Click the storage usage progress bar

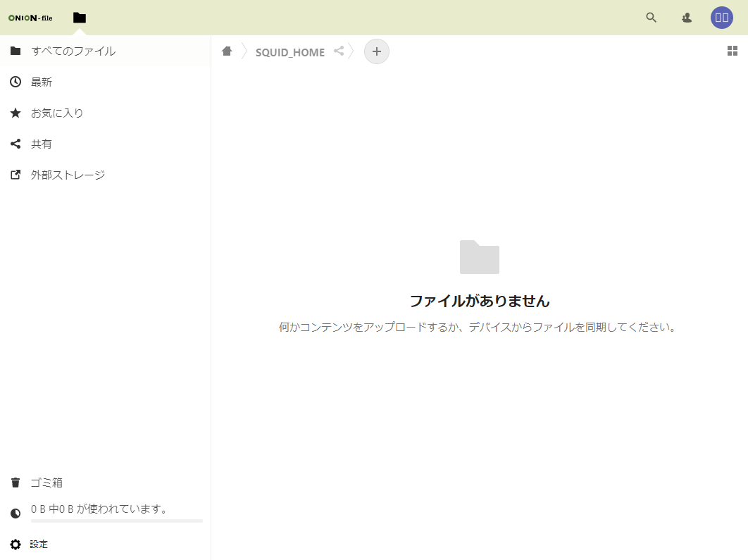[x=116, y=521]
